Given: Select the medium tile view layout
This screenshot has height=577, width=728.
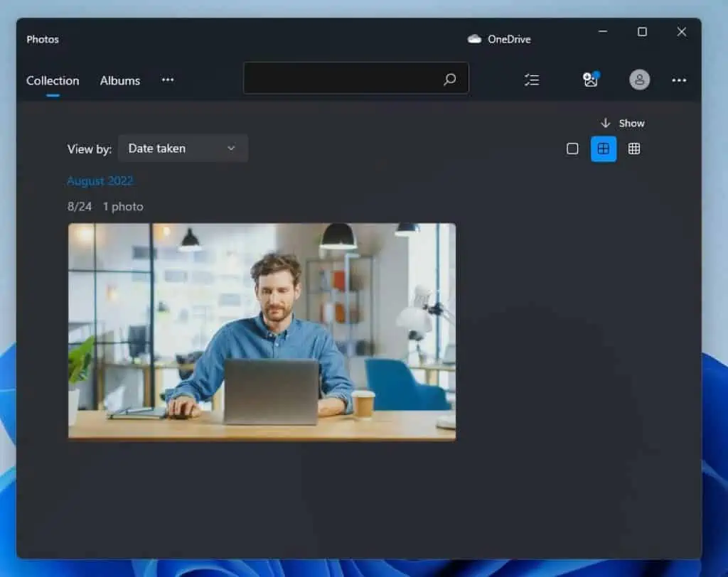Looking at the screenshot, I should (x=603, y=149).
